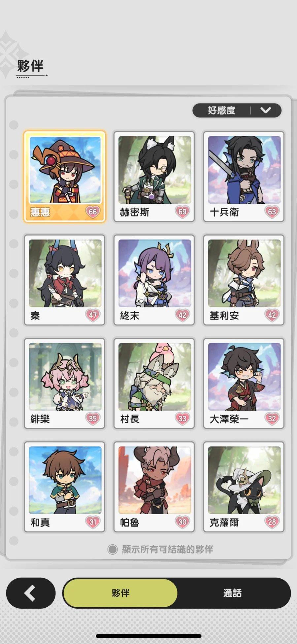Select 惠惠 companion card
The width and height of the screenshot is (297, 644).
(65, 177)
